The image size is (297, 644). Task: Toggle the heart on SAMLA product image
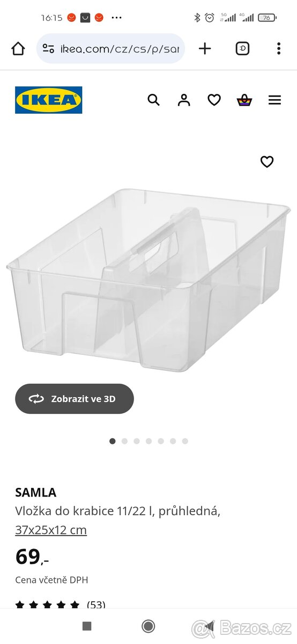click(x=267, y=162)
